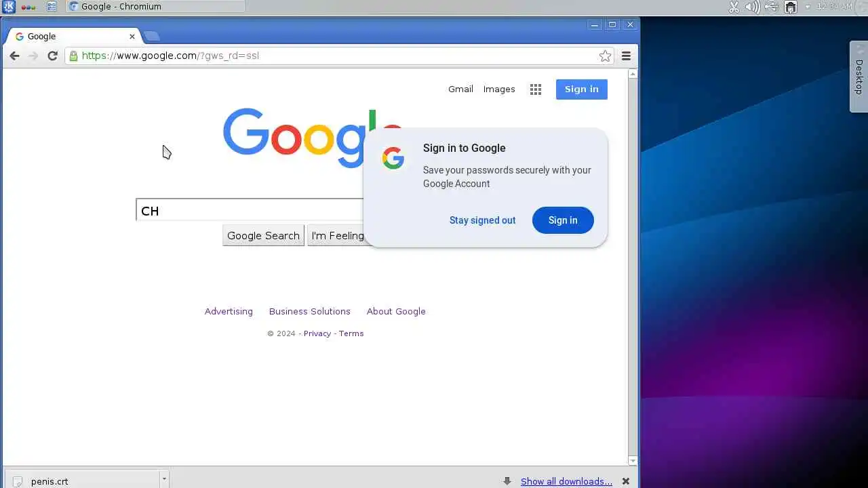Viewport: 868px width, 488px height.
Task: Open a new tab
Action: [x=152, y=37]
